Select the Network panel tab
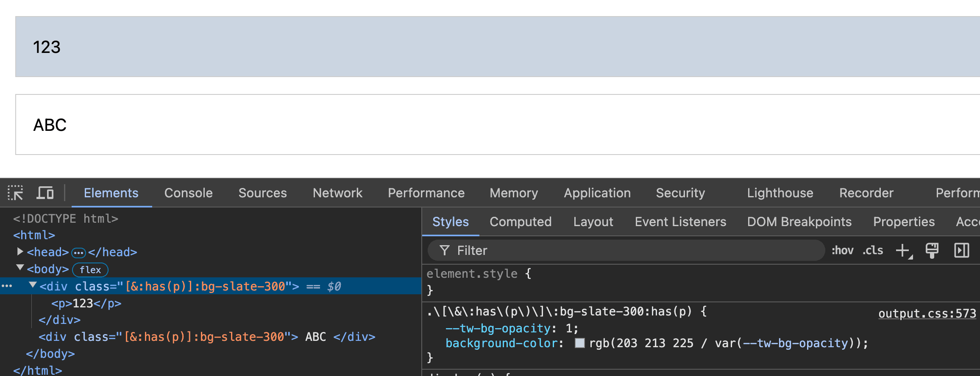 (x=337, y=193)
